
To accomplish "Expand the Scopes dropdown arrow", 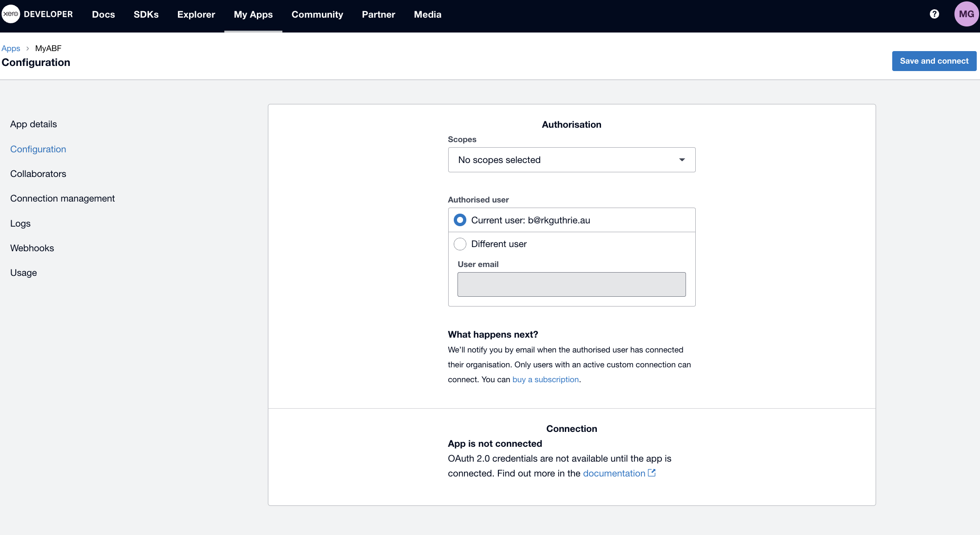I will [682, 160].
